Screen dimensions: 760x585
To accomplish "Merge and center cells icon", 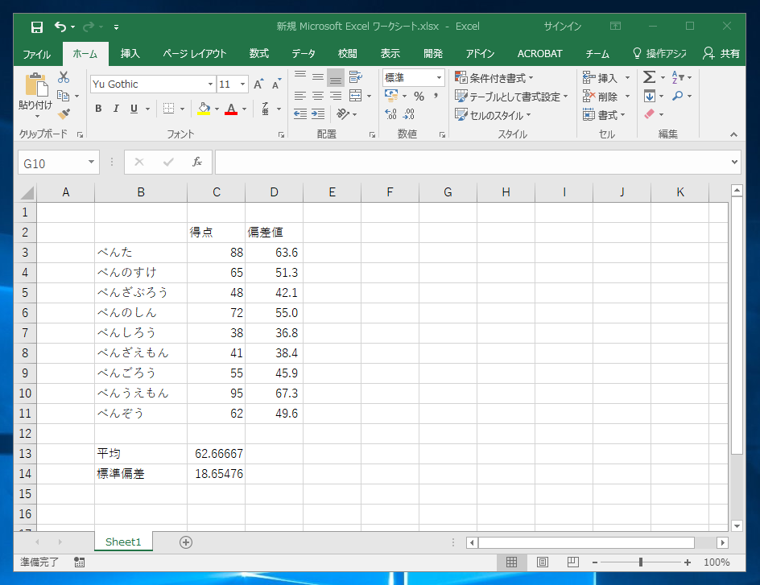I will [x=355, y=95].
